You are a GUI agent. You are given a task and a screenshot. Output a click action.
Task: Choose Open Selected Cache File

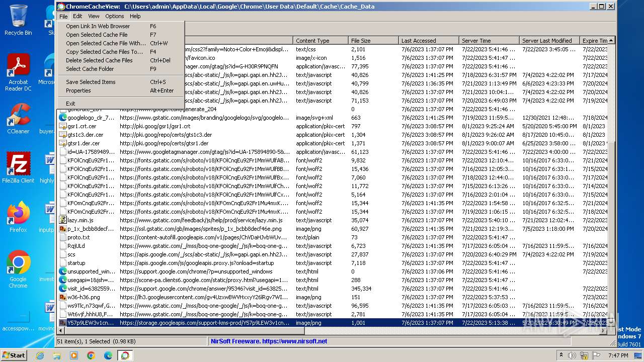pos(121,35)
